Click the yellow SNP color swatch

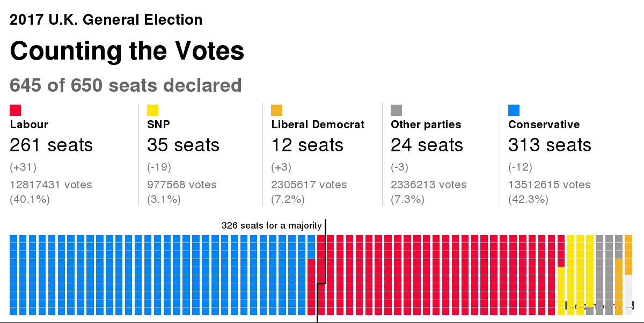pos(152,110)
